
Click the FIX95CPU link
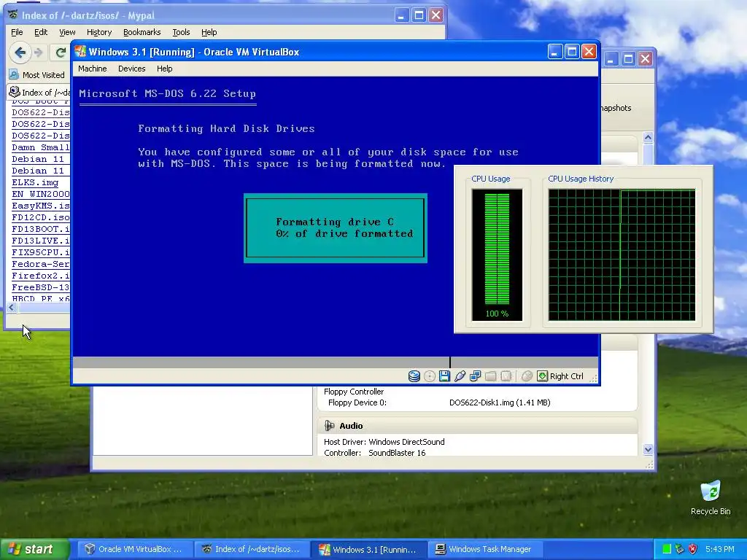pos(41,252)
